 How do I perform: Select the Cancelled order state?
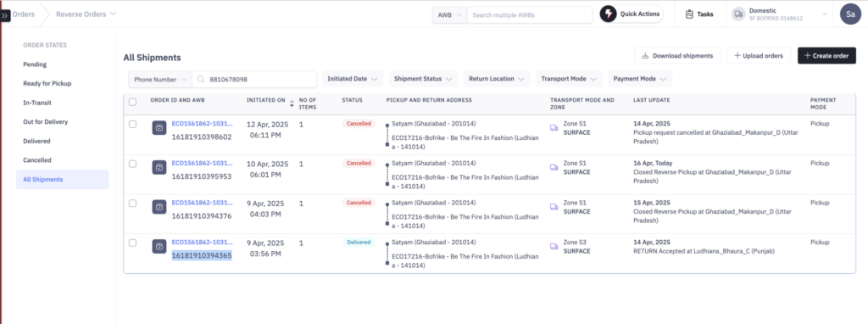coord(37,160)
